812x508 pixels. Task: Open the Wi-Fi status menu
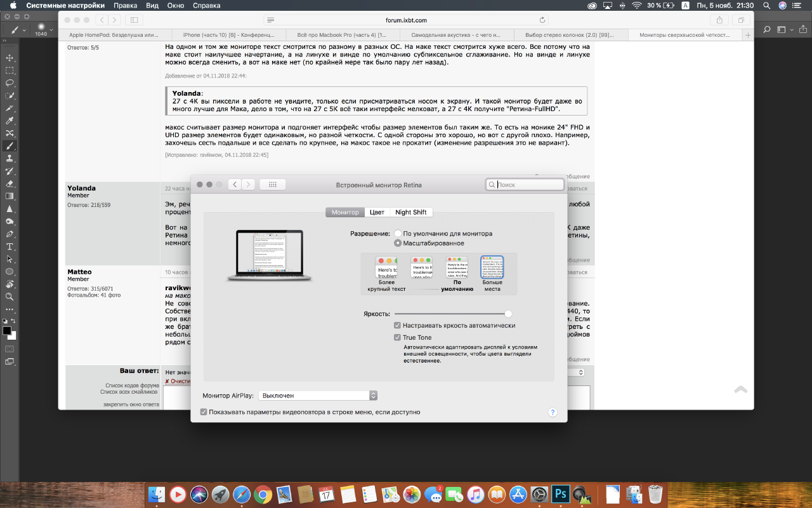point(636,5)
